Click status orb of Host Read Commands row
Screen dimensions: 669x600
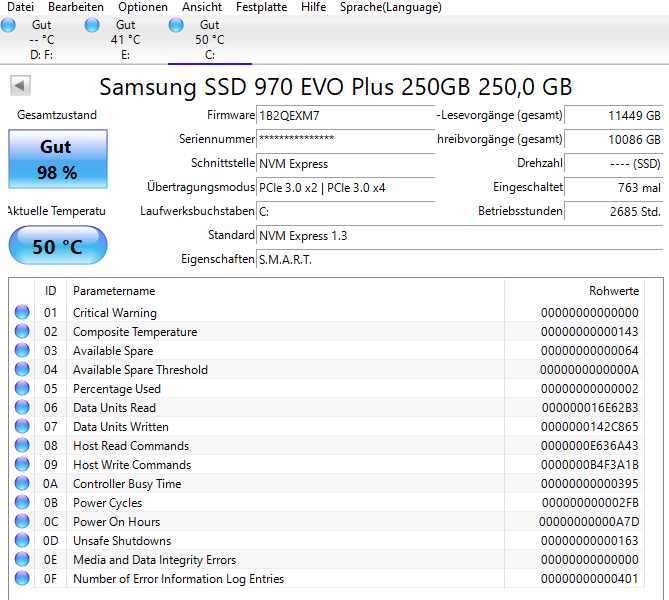pyautogui.click(x=22, y=445)
